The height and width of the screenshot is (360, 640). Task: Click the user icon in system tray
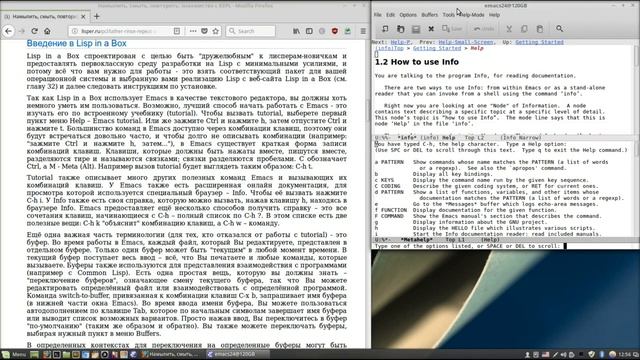tap(527, 354)
